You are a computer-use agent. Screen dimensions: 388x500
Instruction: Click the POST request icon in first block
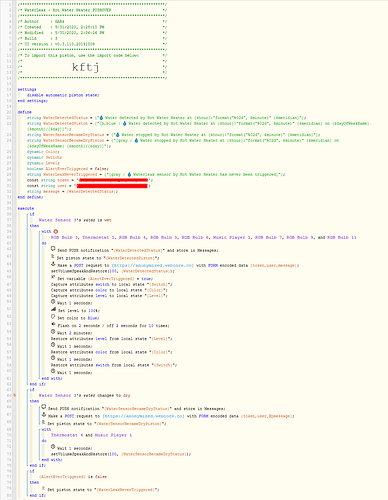tap(53, 264)
